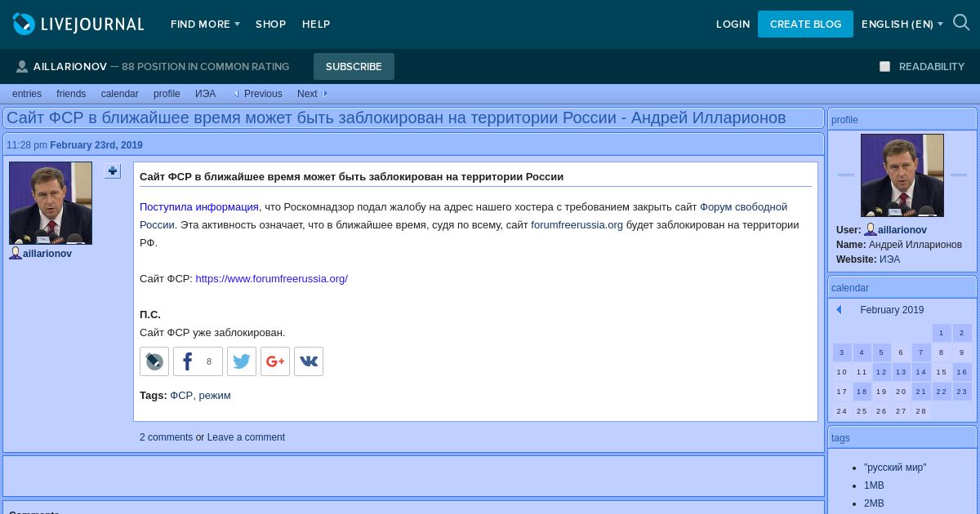Select February 18 in the calendar

862,392
